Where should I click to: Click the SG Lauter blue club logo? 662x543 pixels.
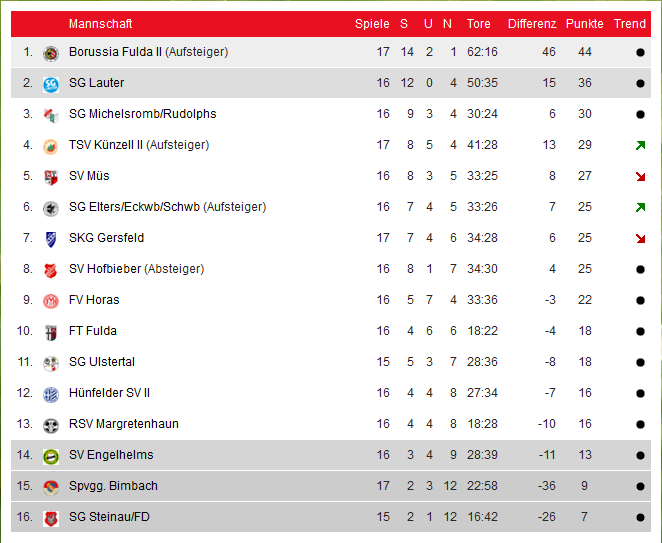[x=51, y=84]
